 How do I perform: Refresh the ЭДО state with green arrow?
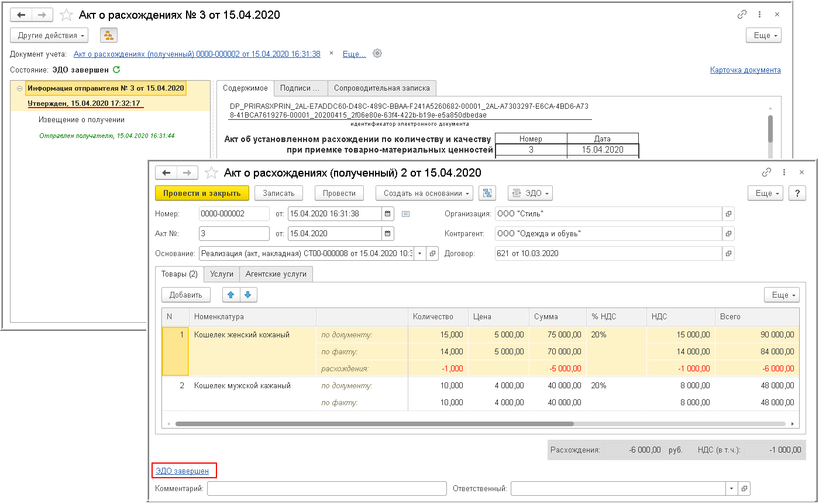(116, 70)
